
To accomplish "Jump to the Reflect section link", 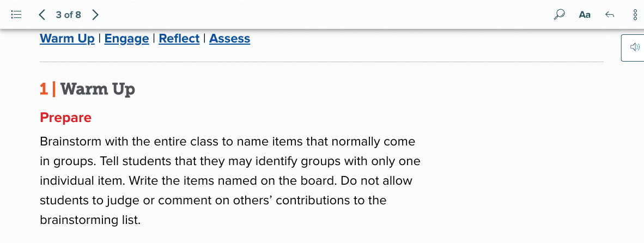I will coord(179,39).
